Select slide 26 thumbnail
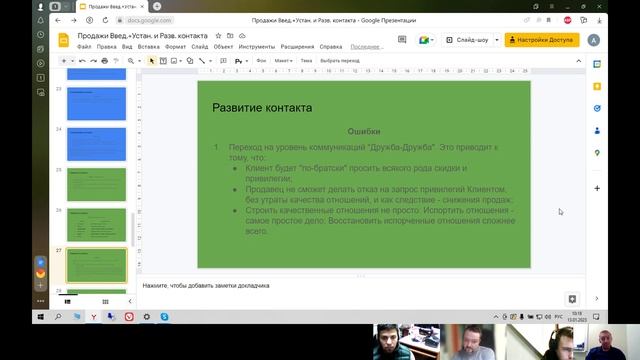 tap(97, 225)
